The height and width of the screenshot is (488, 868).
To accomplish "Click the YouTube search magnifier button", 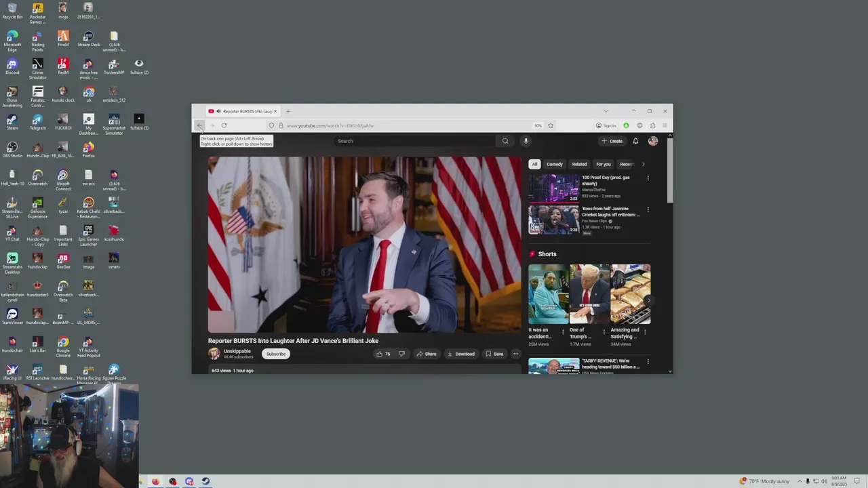I will coord(505,141).
